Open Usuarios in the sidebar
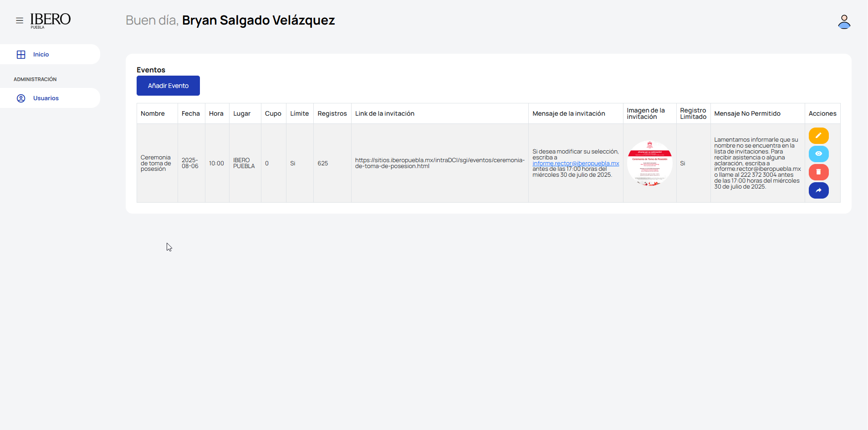This screenshot has height=430, width=868. click(x=46, y=98)
